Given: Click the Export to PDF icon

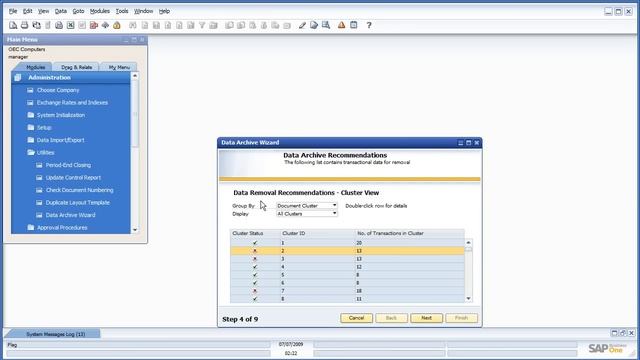Looking at the screenshot, I should 93,25.
